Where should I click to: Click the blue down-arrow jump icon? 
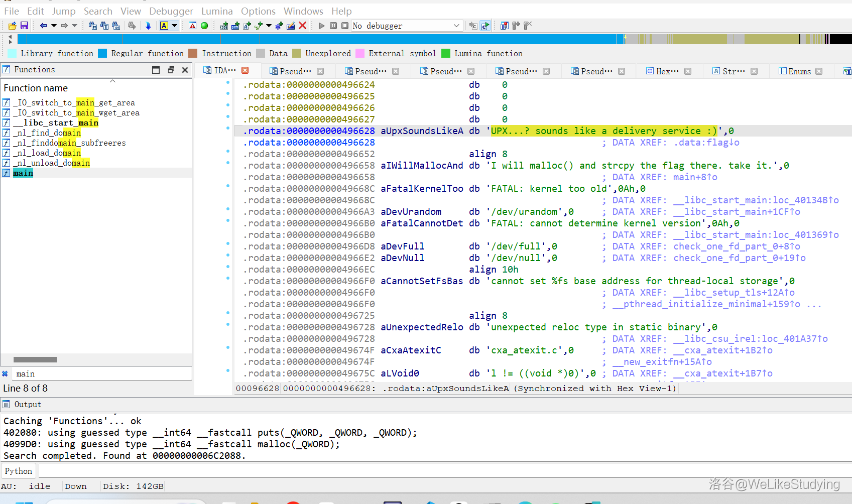[148, 26]
